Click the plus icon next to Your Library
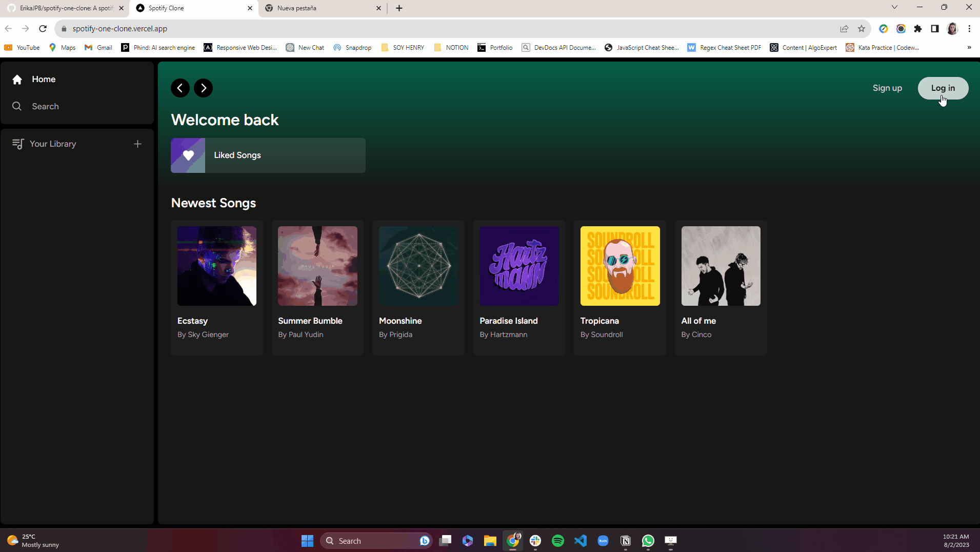 (x=137, y=144)
